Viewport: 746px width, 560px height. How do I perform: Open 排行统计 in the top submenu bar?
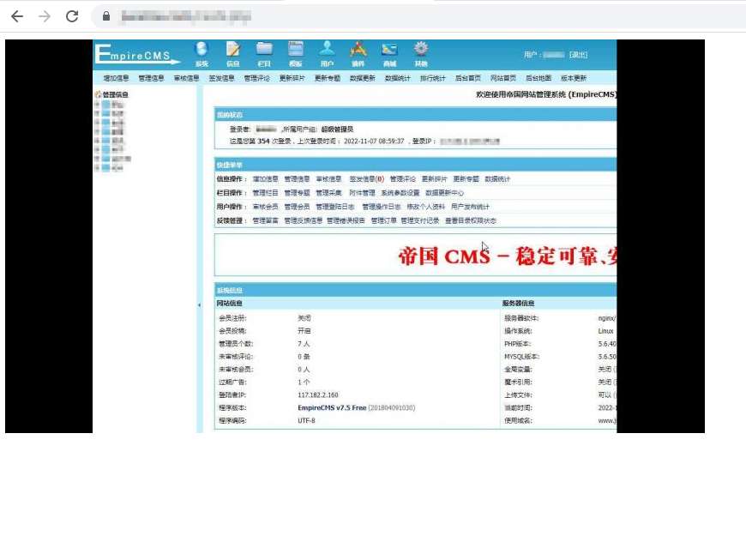click(x=433, y=78)
